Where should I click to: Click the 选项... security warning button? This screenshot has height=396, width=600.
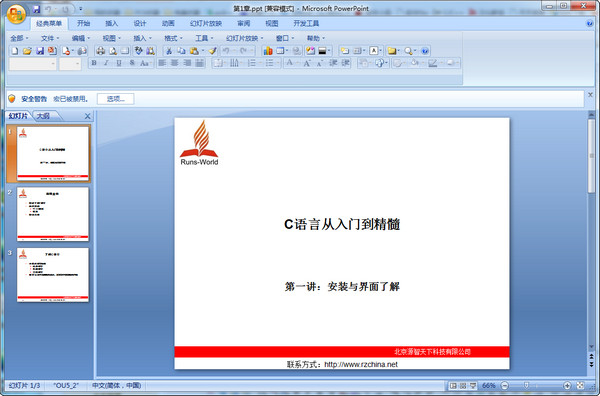(116, 99)
